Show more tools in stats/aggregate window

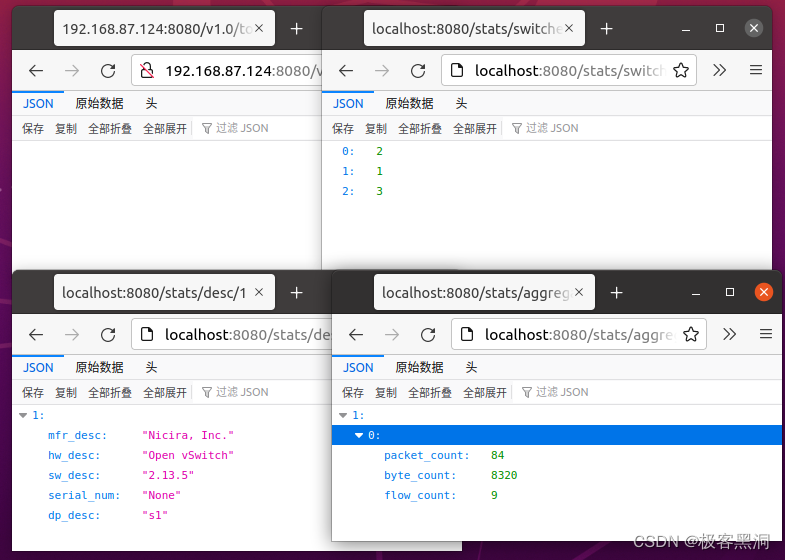(729, 334)
